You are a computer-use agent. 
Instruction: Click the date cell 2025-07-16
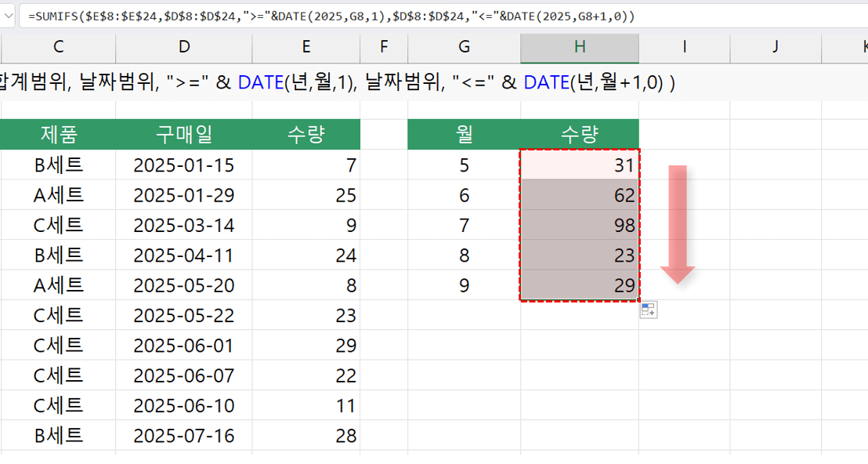click(183, 436)
